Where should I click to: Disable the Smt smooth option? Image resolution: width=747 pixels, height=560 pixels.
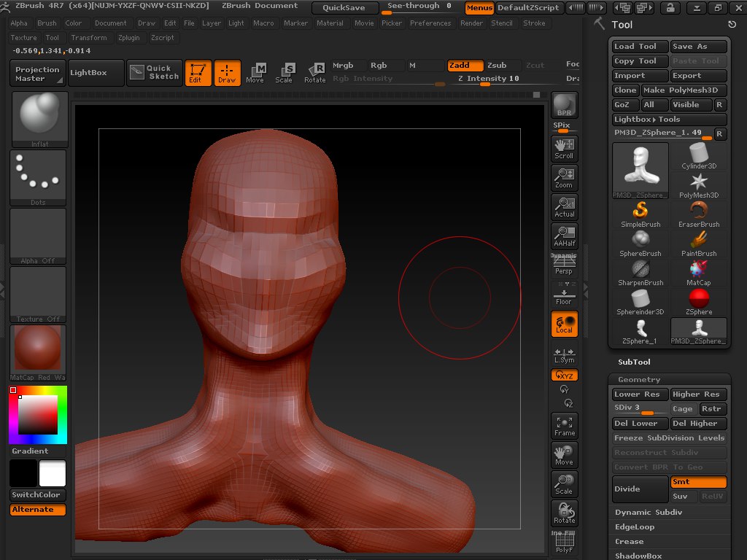tap(698, 482)
